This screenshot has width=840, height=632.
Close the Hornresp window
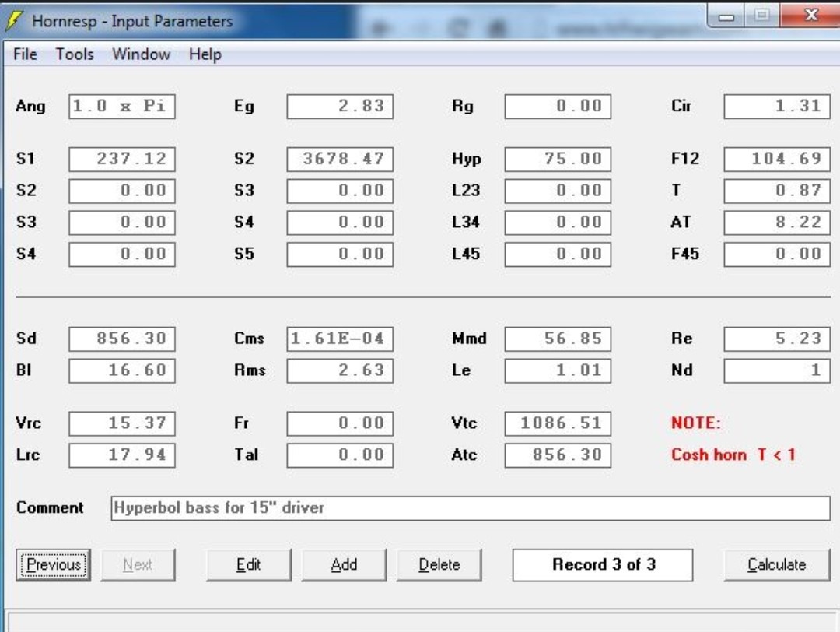tap(811, 16)
